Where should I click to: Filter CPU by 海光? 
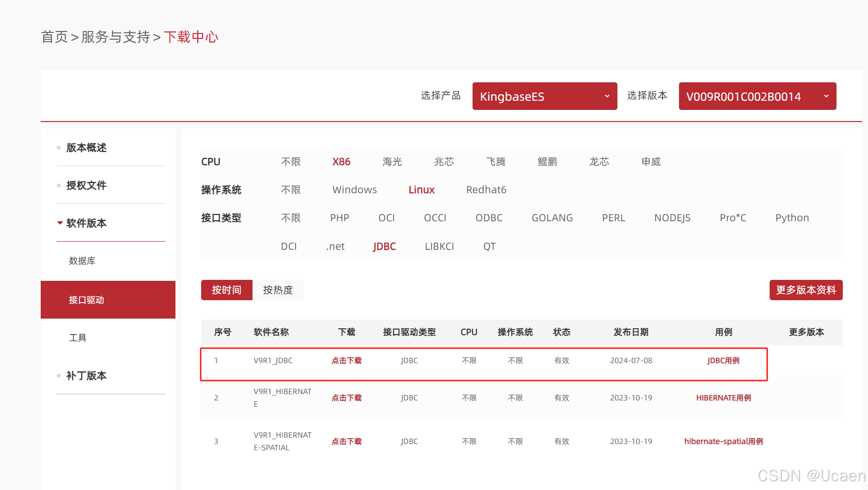392,162
